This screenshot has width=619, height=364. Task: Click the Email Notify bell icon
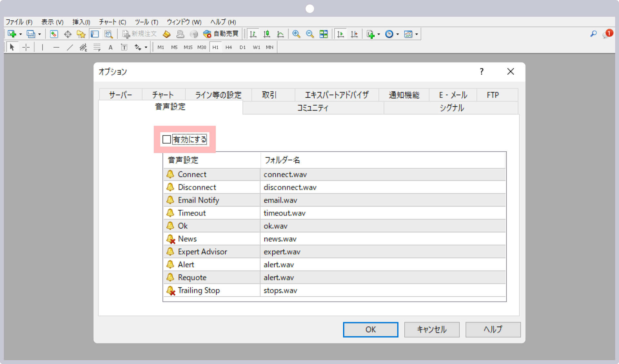(170, 200)
